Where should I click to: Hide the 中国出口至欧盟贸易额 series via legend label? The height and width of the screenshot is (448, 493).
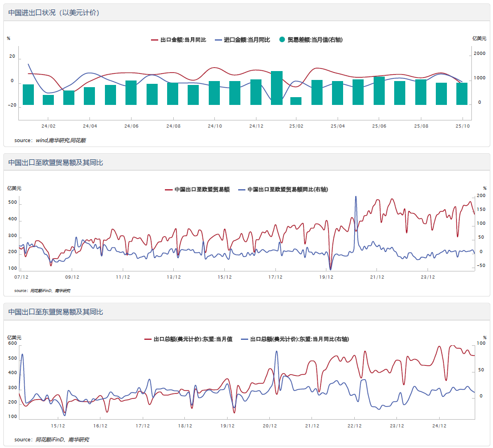202,190
